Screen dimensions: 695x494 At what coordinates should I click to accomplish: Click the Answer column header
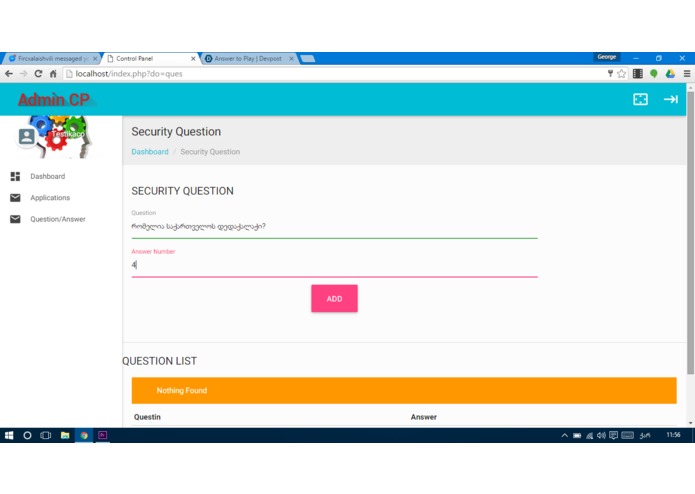(x=424, y=417)
